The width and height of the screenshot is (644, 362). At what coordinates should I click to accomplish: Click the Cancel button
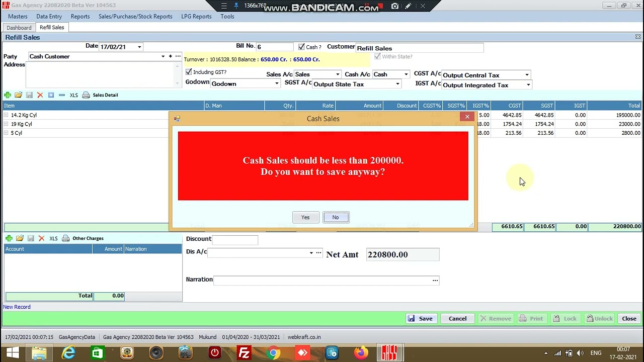click(457, 319)
